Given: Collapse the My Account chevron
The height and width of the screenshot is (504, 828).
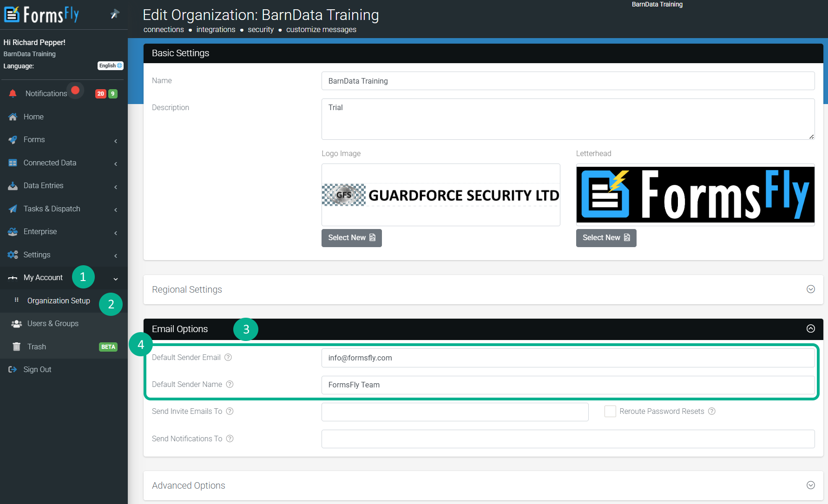Looking at the screenshot, I should [116, 279].
